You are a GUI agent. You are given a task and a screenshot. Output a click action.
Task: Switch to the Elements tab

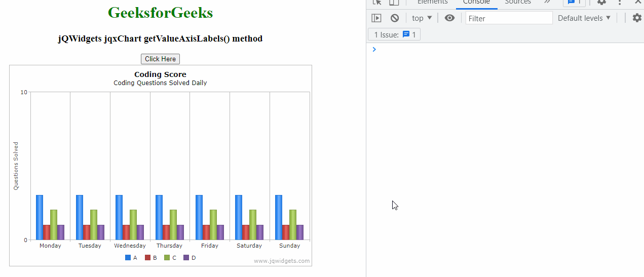pyautogui.click(x=432, y=2)
